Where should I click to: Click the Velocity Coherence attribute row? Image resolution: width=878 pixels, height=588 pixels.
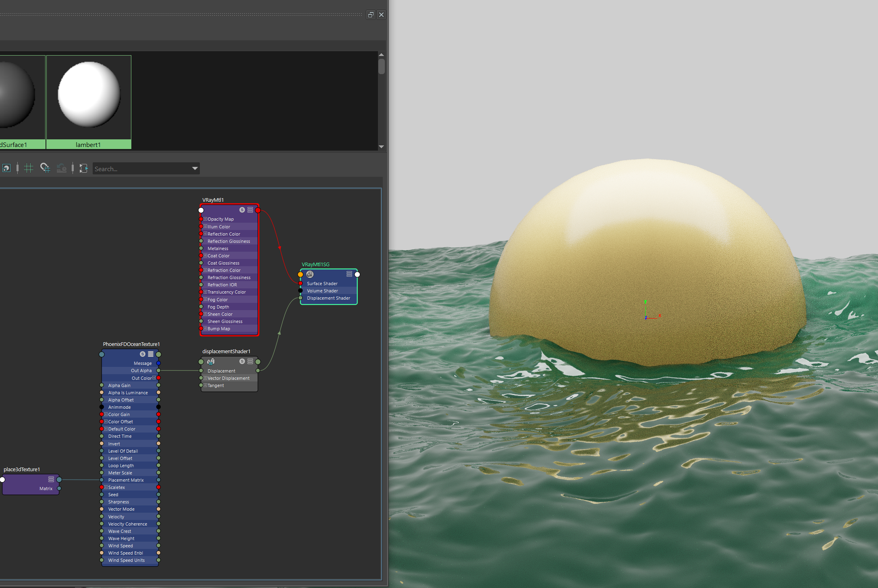[x=130, y=524]
